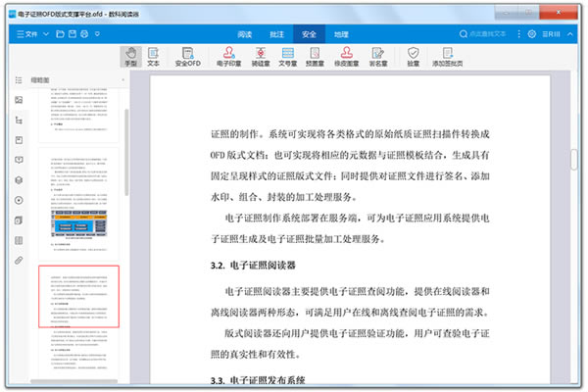This screenshot has width=588, height=392.
Task: Click the 安全OFD toolbar button
Action: pos(187,57)
